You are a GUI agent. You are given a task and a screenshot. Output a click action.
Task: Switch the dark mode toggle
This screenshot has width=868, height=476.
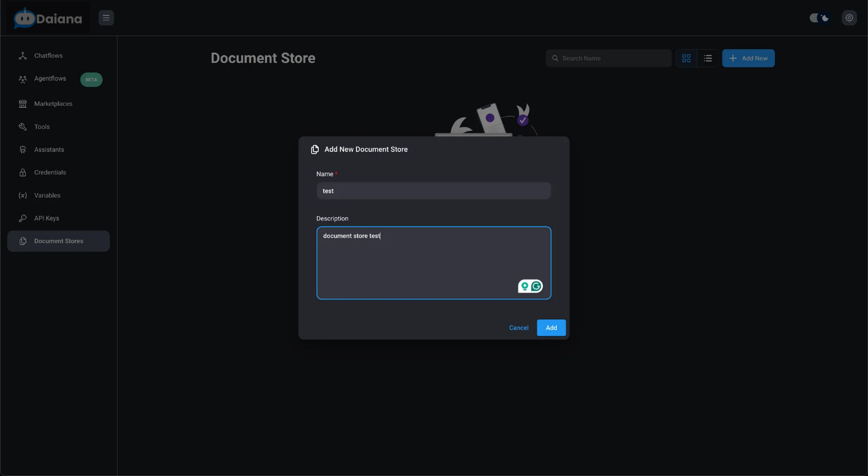pyautogui.click(x=819, y=18)
